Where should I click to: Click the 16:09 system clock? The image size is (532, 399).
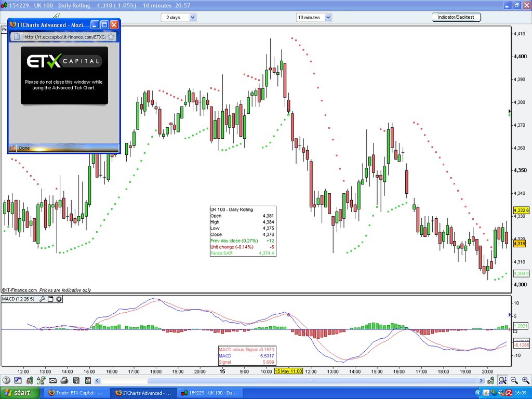pos(521,393)
